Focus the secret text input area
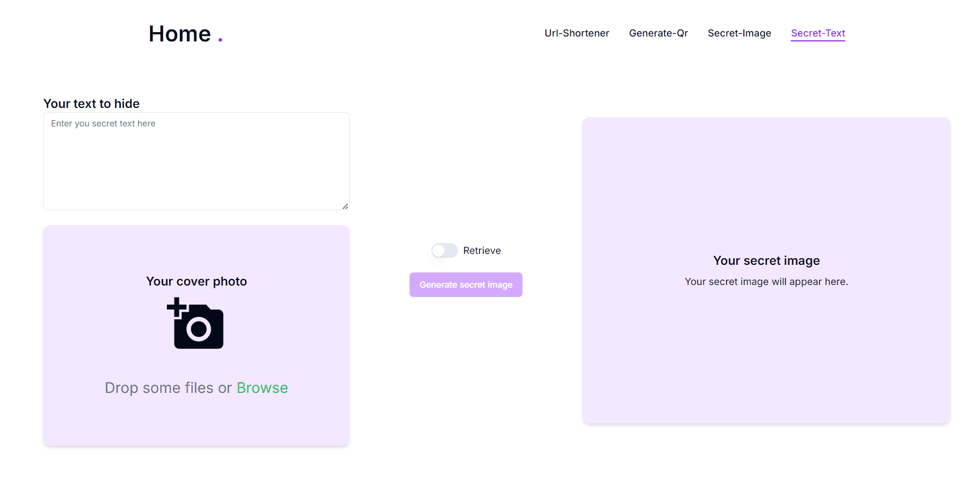Image resolution: width=980 pixels, height=479 pixels. 196,161
